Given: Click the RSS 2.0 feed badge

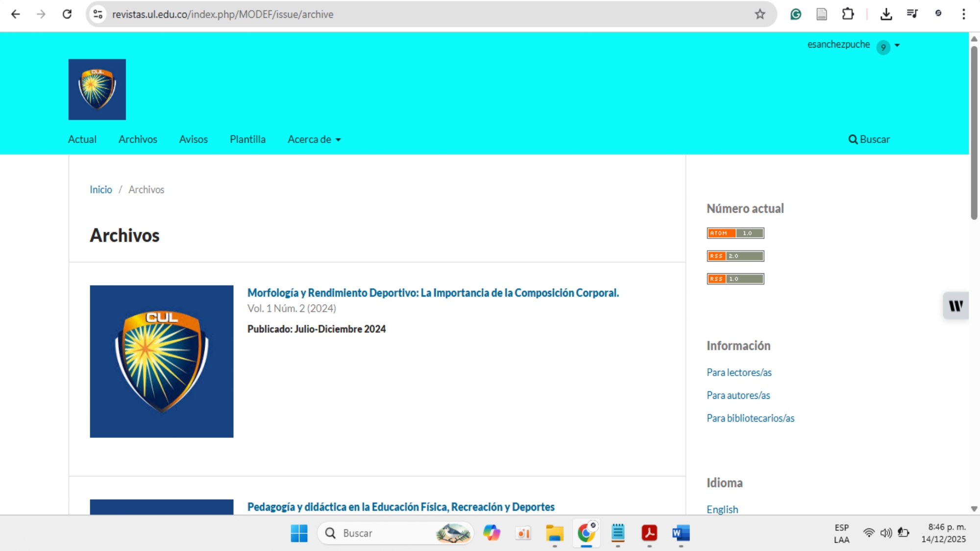Looking at the screenshot, I should (x=735, y=256).
